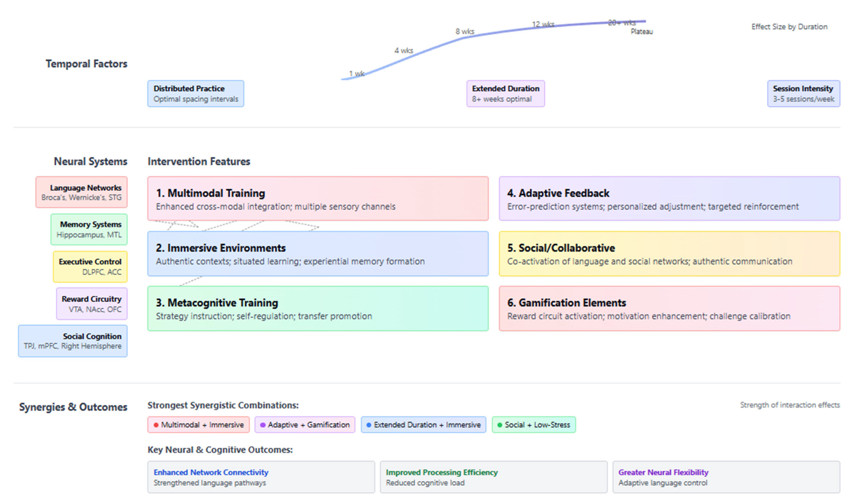Image resolution: width=856 pixels, height=504 pixels.
Task: Select the Gamification Elements card
Action: (669, 308)
